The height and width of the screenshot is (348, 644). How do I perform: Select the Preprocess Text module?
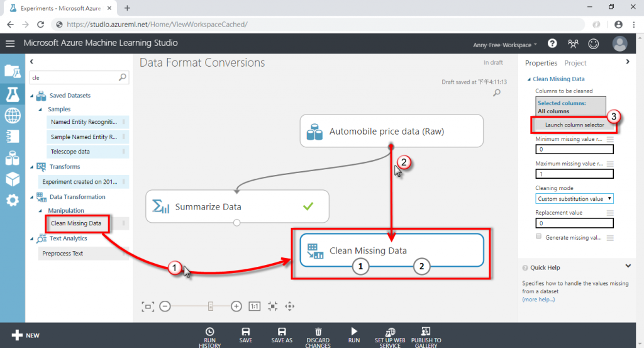pyautogui.click(x=84, y=254)
